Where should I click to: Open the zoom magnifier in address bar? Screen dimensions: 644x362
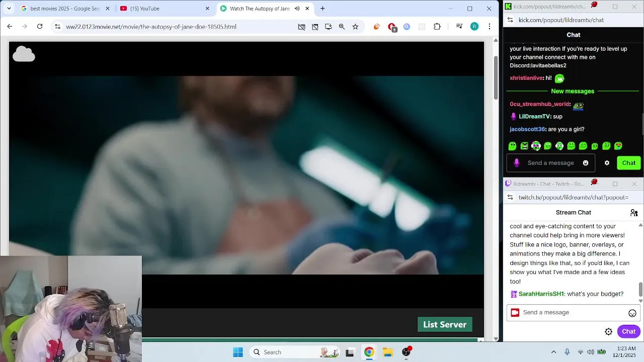click(342, 27)
